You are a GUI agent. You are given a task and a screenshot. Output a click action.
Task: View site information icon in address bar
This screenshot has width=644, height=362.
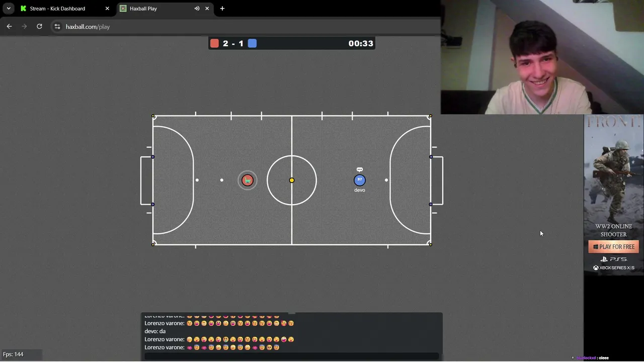pyautogui.click(x=57, y=27)
